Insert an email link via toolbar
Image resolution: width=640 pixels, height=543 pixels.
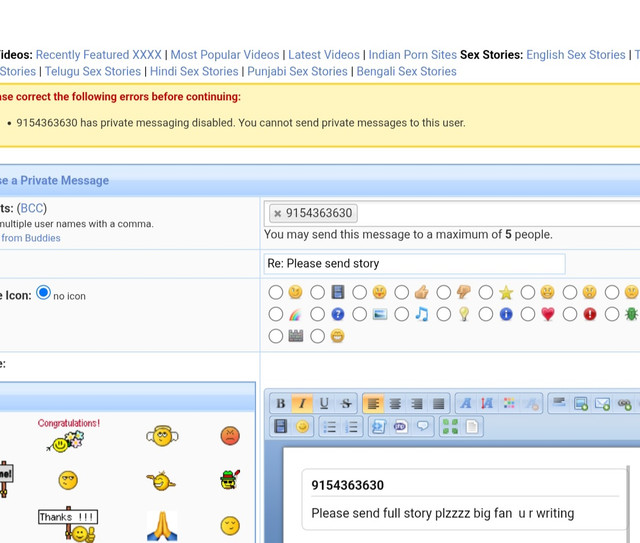(x=602, y=404)
